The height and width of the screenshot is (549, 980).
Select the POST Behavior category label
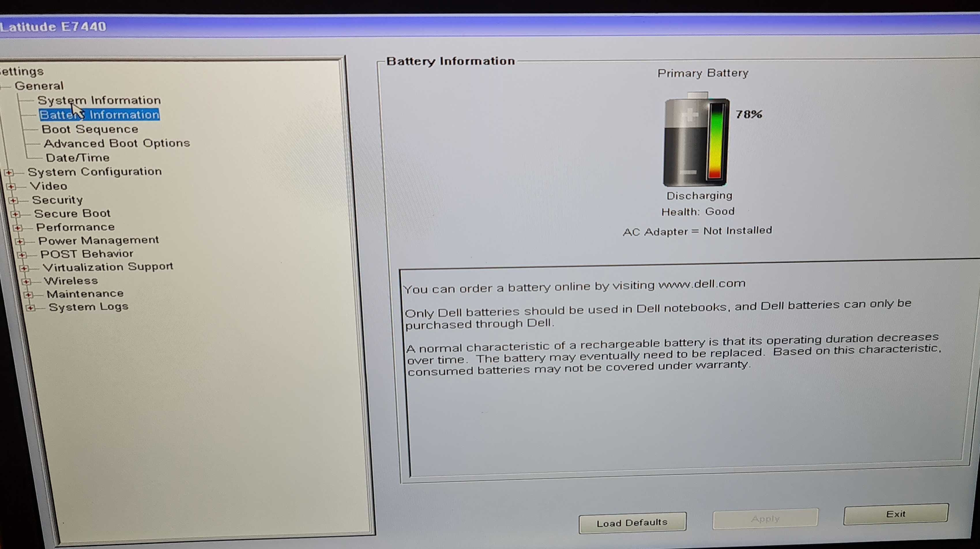pyautogui.click(x=87, y=254)
